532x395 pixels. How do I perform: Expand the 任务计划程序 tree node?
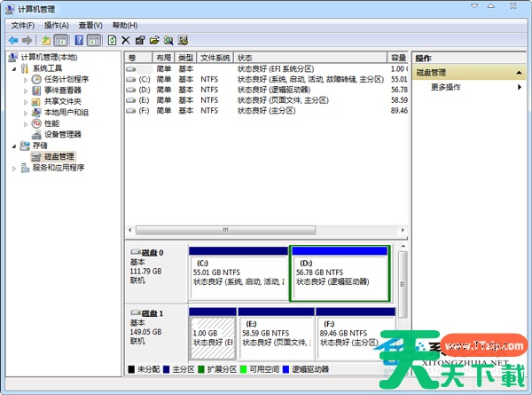coord(26,79)
